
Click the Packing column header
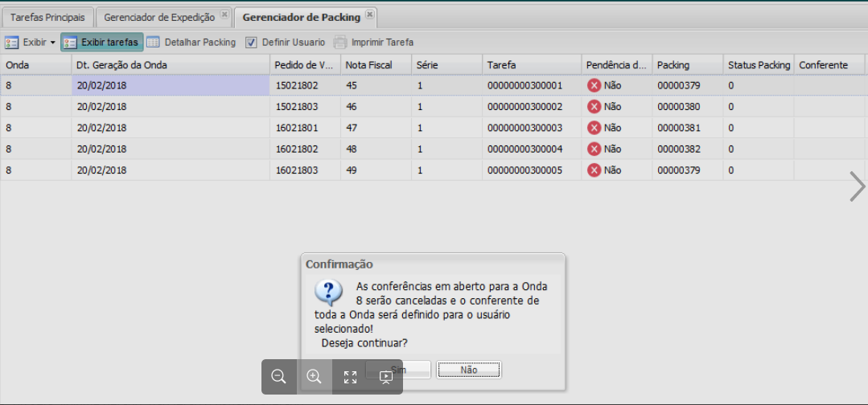[688, 65]
